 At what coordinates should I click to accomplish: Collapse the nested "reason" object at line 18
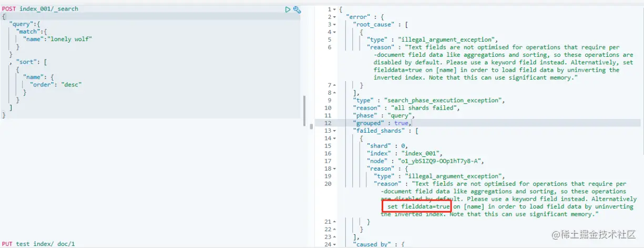coord(335,168)
